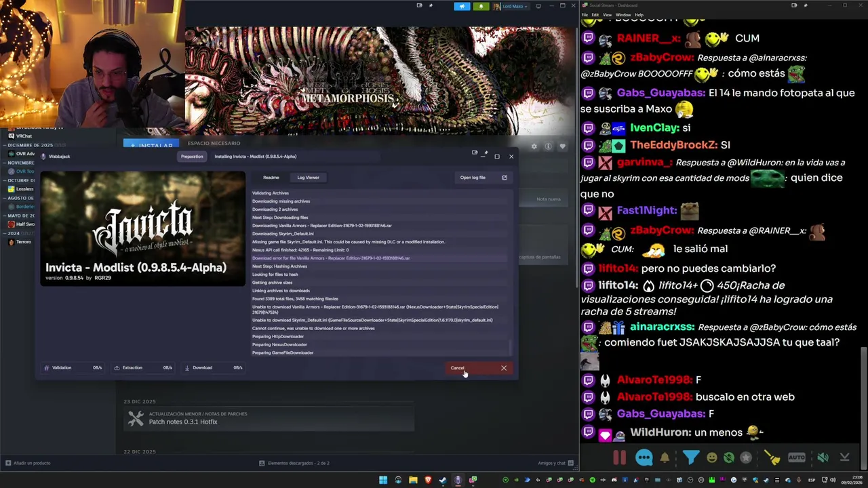The width and height of the screenshot is (868, 488).
Task: Click the yellow smiley emoji icon
Action: 711,457
